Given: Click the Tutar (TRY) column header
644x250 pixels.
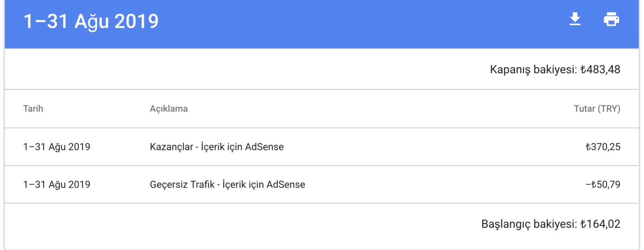Looking at the screenshot, I should (597, 108).
